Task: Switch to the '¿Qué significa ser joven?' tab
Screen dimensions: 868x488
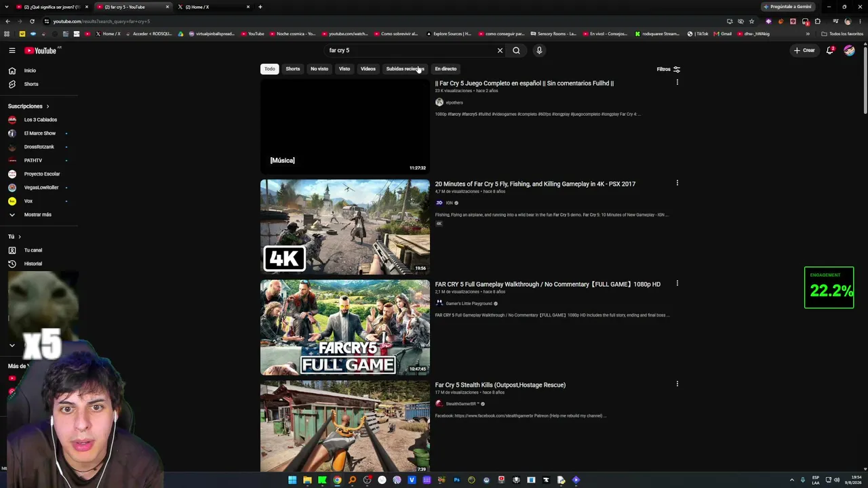Action: tap(52, 7)
